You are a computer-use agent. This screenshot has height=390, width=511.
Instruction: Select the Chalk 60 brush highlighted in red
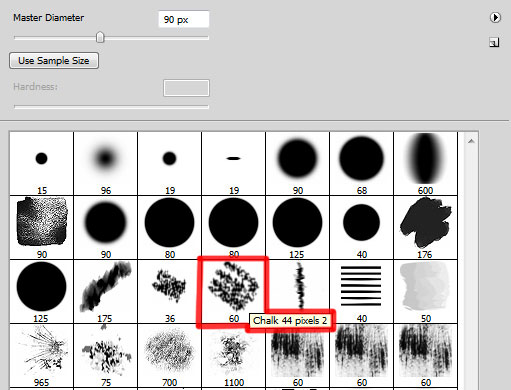click(233, 291)
